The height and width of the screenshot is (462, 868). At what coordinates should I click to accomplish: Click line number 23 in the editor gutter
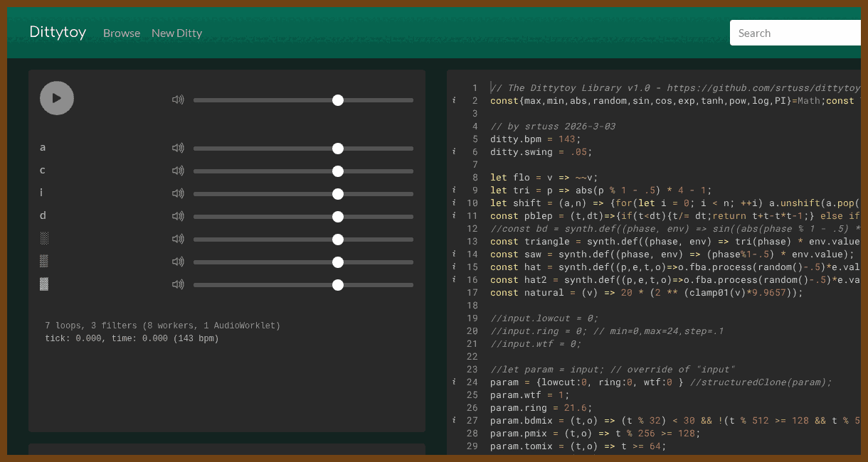[472, 370]
